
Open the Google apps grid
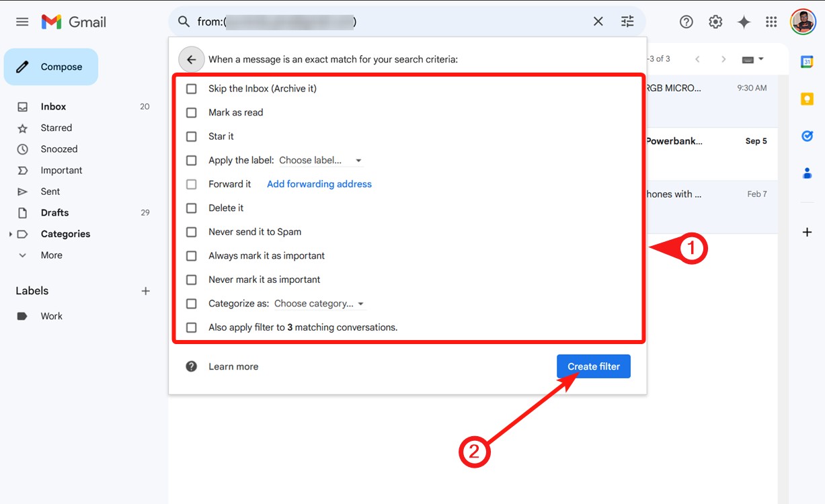(771, 21)
